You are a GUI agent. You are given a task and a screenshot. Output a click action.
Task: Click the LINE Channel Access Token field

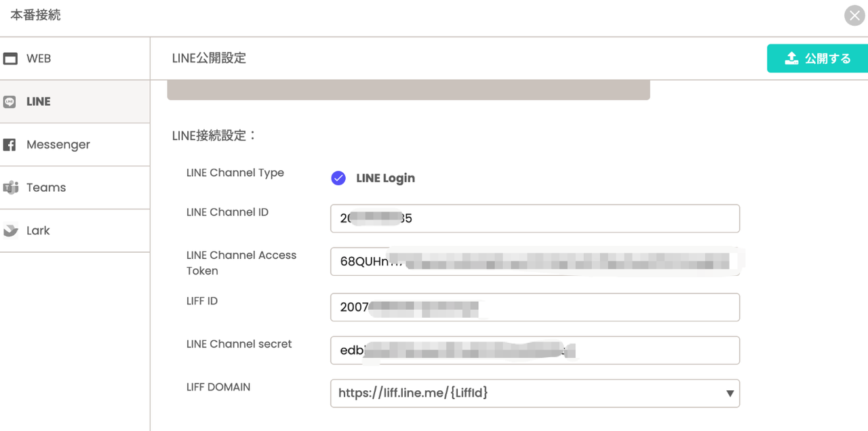tap(534, 262)
